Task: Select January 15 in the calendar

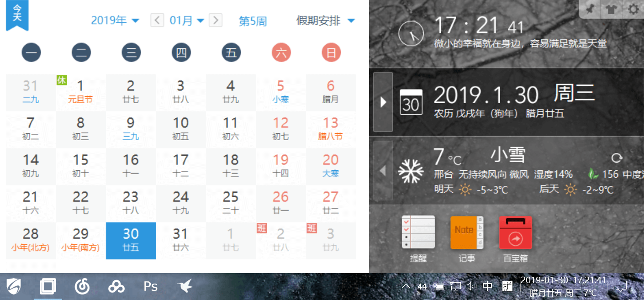Action: click(x=81, y=165)
